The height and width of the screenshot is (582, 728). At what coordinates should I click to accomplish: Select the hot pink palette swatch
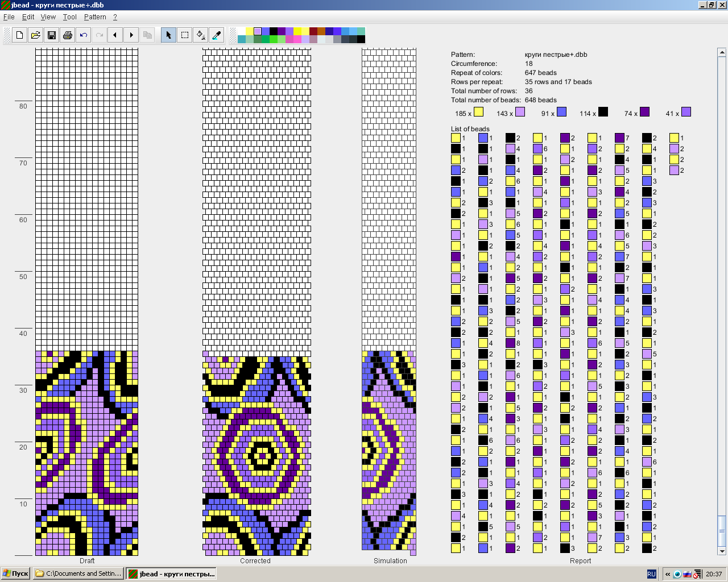coord(297,39)
